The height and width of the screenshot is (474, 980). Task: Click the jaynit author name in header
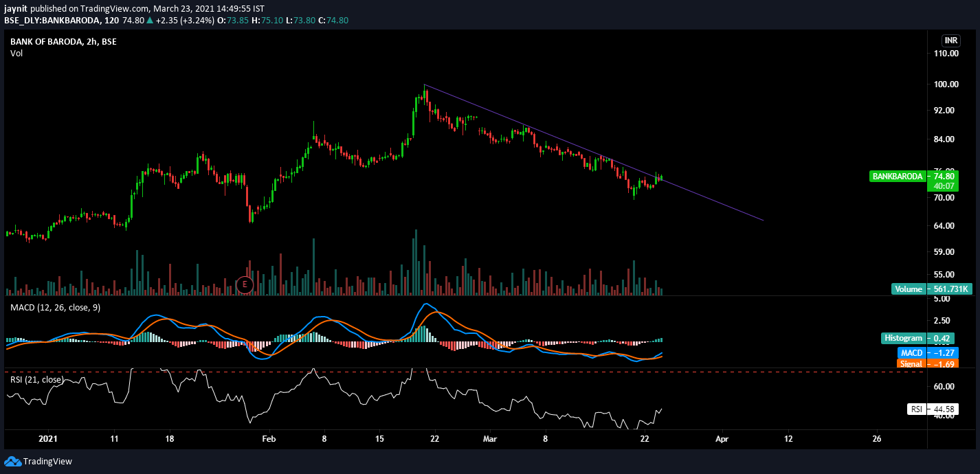(16, 8)
